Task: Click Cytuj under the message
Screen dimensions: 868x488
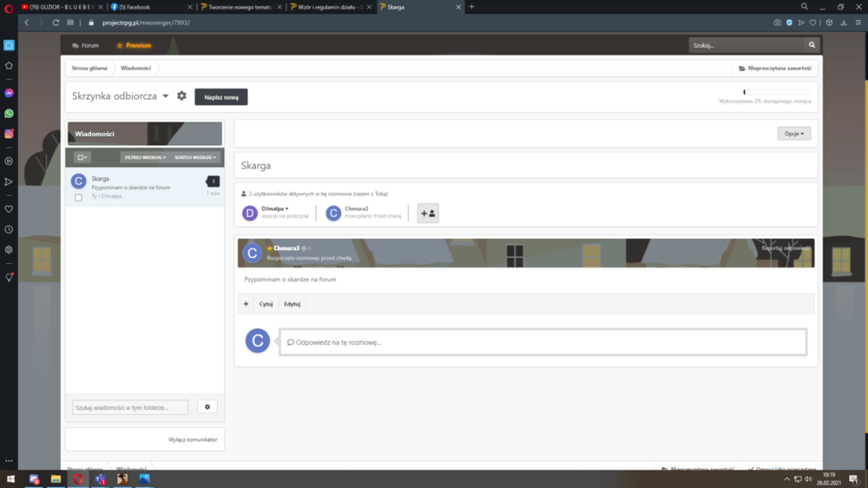Action: (x=266, y=304)
